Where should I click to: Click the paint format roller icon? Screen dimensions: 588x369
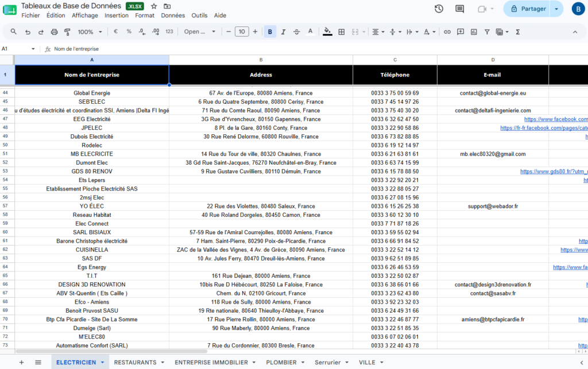[68, 32]
